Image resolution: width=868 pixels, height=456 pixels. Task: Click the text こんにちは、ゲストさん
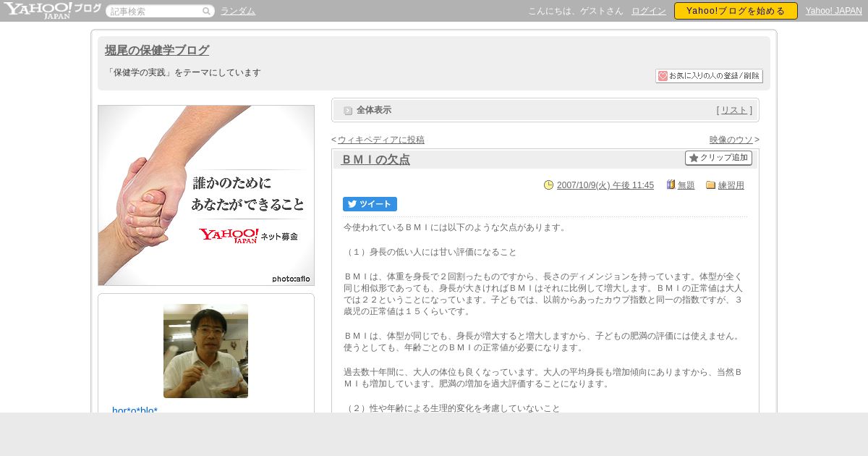tap(576, 11)
